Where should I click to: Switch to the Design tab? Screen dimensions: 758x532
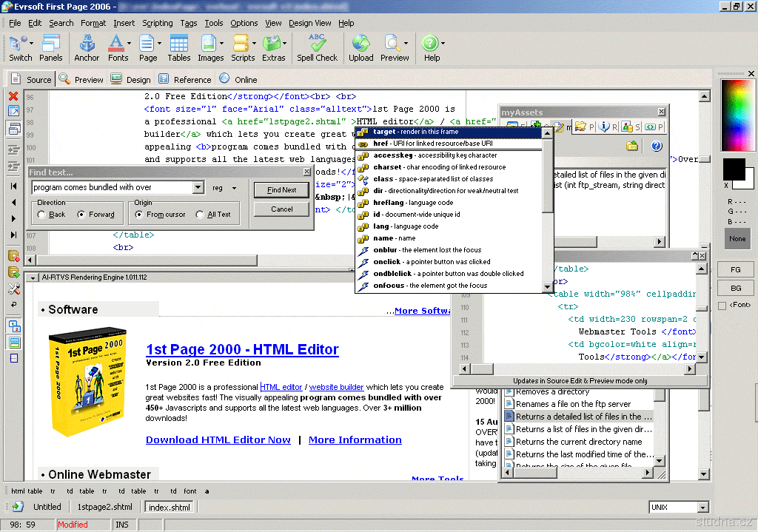click(x=131, y=80)
